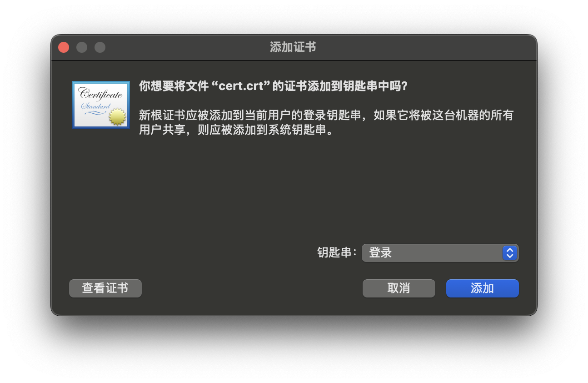Click the 查看证书 button
The image size is (588, 383).
tap(105, 288)
